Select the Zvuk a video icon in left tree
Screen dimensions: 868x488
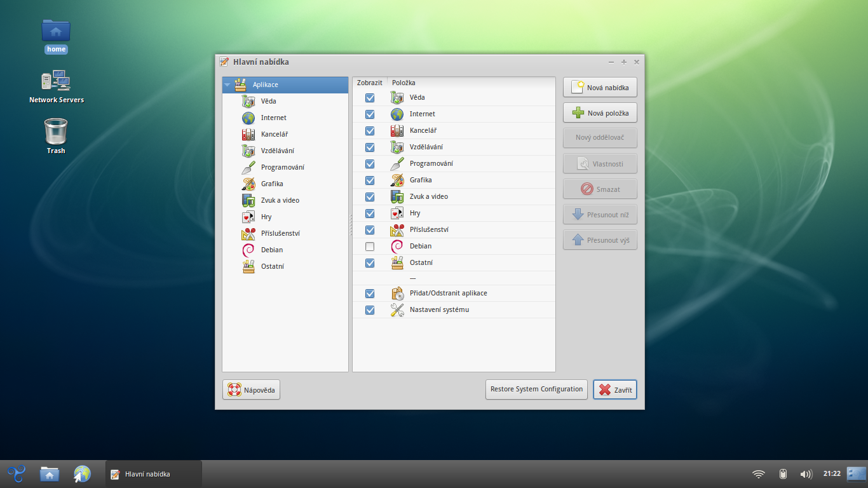tap(248, 200)
